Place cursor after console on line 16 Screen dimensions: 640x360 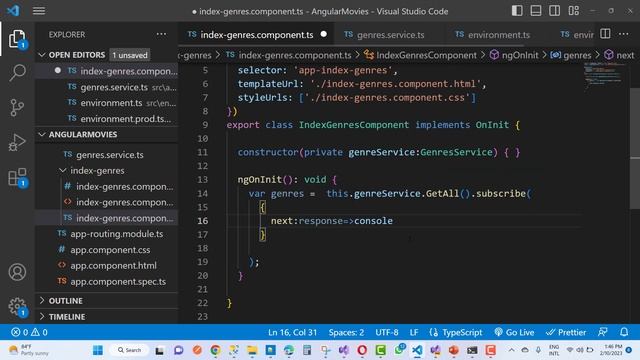393,221
